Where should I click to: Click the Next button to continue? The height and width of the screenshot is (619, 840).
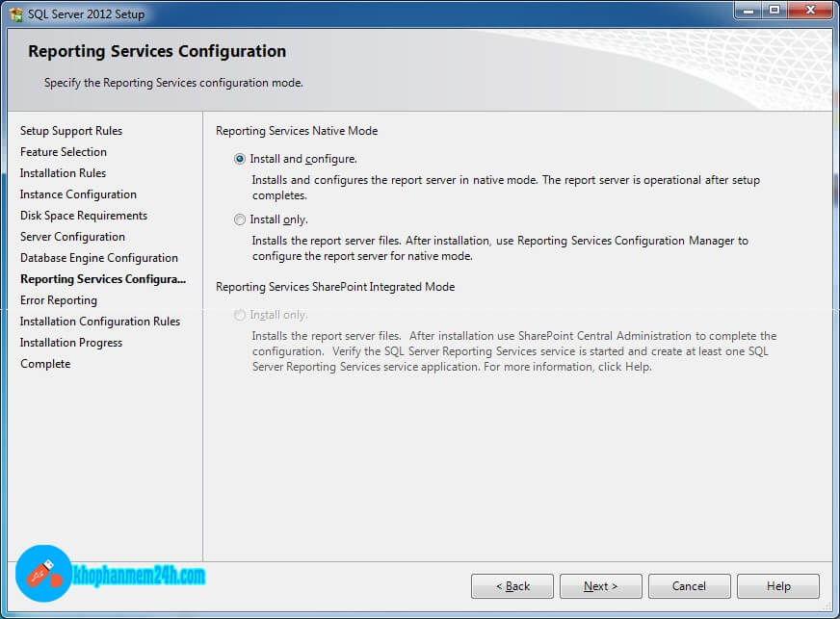pos(600,586)
